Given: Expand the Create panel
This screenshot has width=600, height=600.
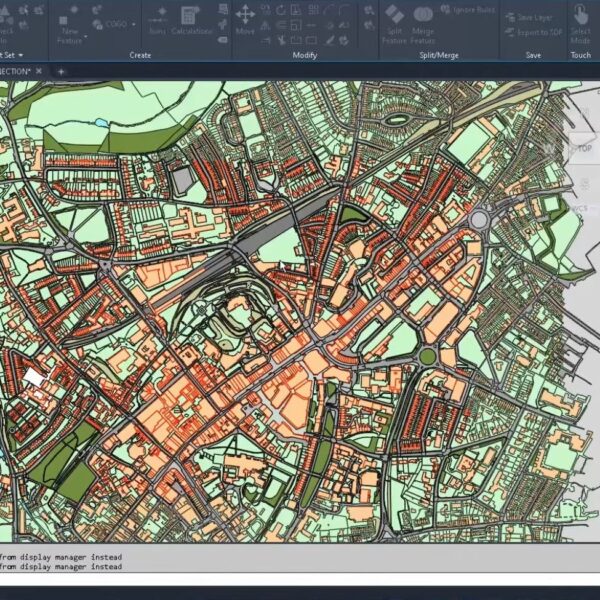Looking at the screenshot, I should [x=140, y=55].
